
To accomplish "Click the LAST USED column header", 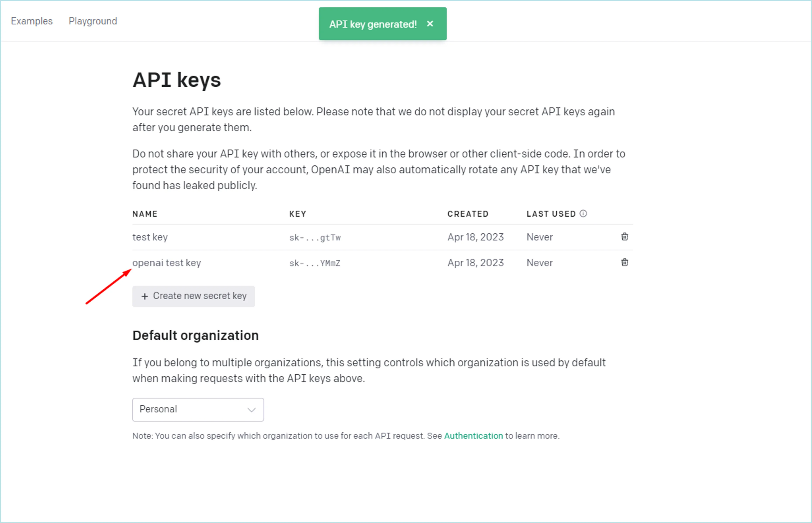I will pyautogui.click(x=551, y=214).
